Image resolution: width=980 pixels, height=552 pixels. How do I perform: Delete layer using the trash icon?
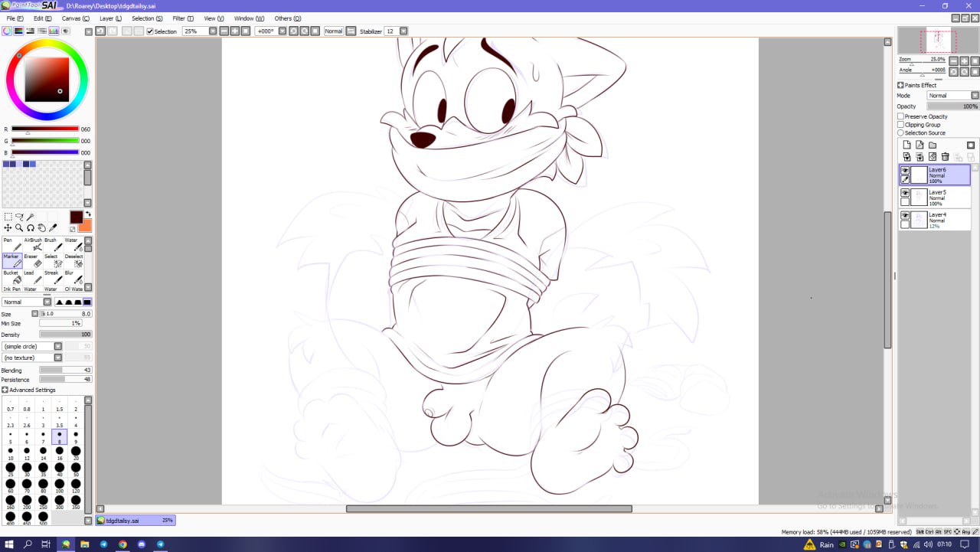(945, 157)
